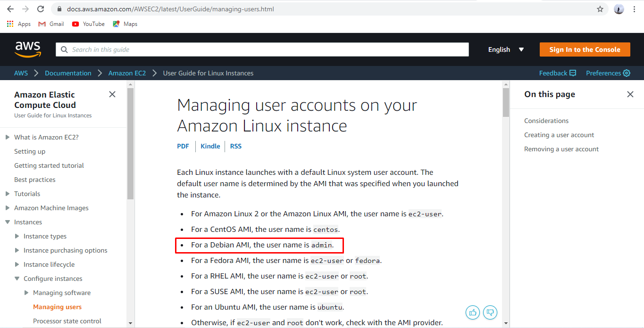The image size is (644, 328).
Task: Expand What is Amazon EC2? section
Action: [7, 137]
